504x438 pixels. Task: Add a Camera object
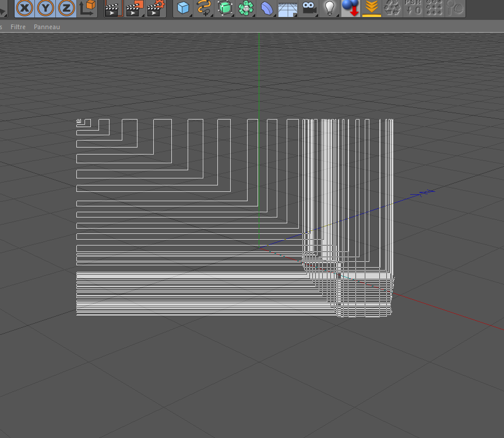coord(309,8)
